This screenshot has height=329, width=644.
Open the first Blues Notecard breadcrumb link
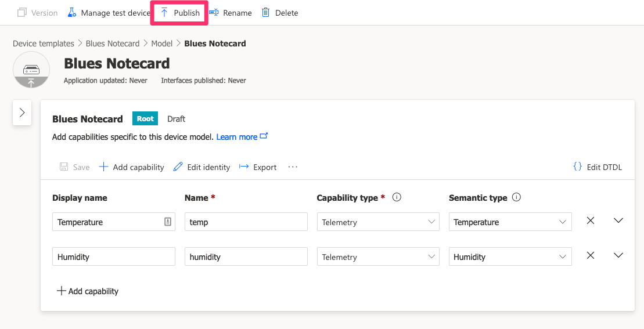tap(113, 44)
